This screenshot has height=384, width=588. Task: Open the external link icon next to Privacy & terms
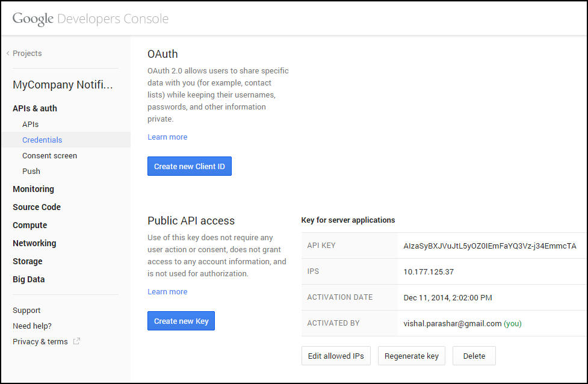click(x=76, y=341)
